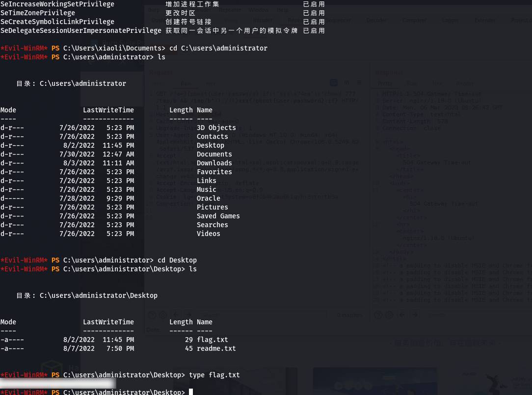
Task: Select the 3D Objects directory name
Action: 216,128
